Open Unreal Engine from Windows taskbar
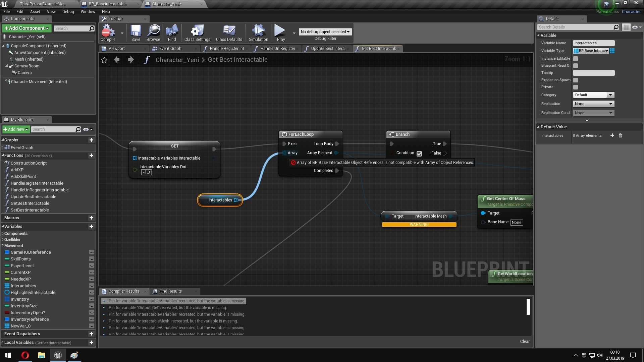Screen dimensions: 644x362 coord(58,355)
